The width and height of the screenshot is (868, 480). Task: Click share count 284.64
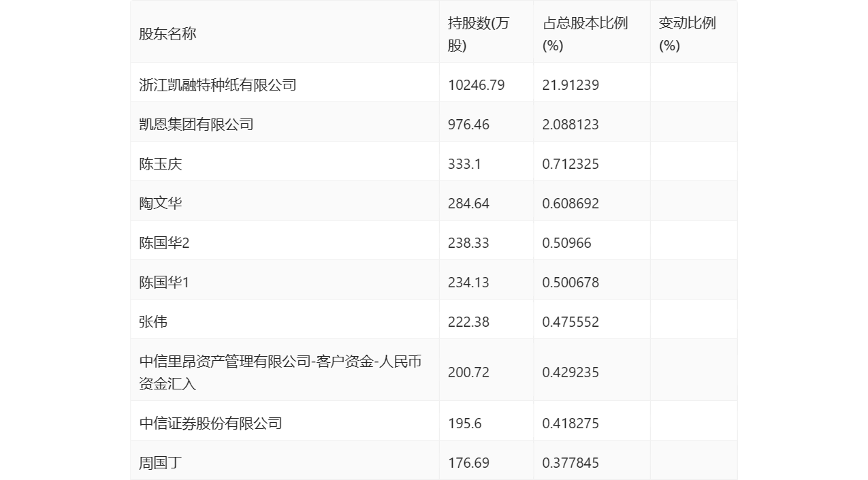pos(468,204)
